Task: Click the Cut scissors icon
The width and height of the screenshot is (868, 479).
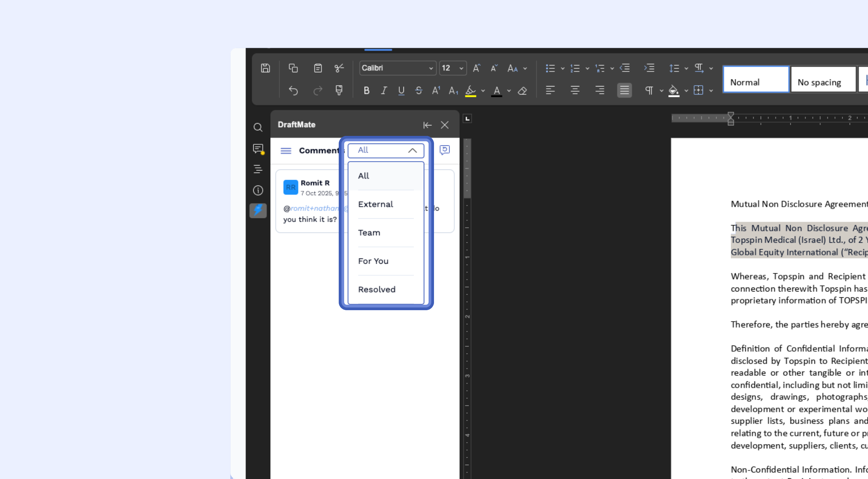Action: point(339,68)
